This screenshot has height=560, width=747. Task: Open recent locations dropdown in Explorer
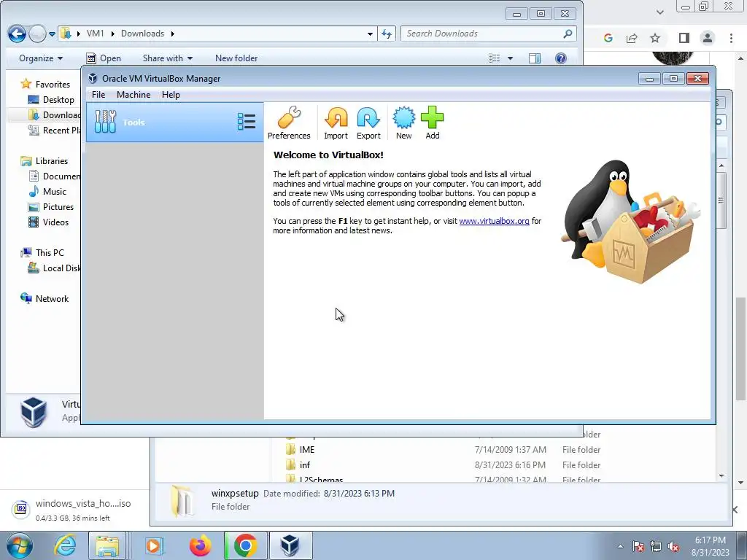tap(52, 34)
